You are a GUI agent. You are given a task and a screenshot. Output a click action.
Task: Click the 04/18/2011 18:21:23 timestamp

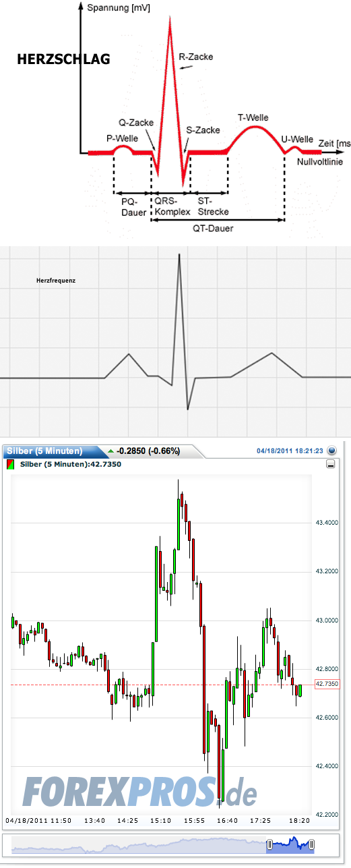pyautogui.click(x=290, y=451)
